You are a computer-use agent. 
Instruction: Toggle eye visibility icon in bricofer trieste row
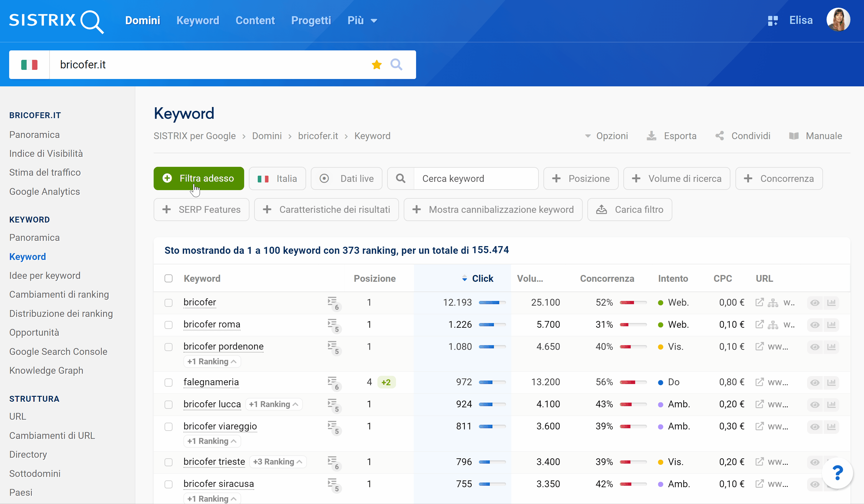click(815, 462)
